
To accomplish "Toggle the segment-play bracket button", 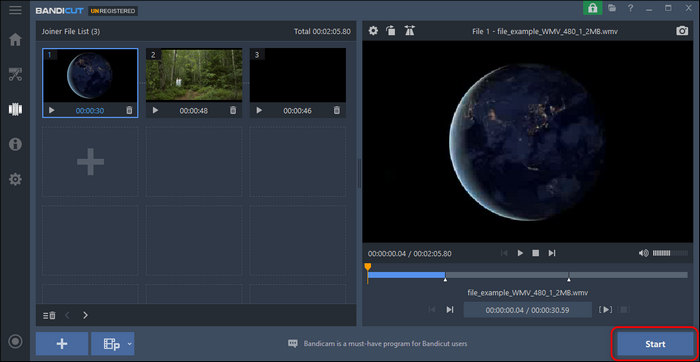I will click(606, 309).
